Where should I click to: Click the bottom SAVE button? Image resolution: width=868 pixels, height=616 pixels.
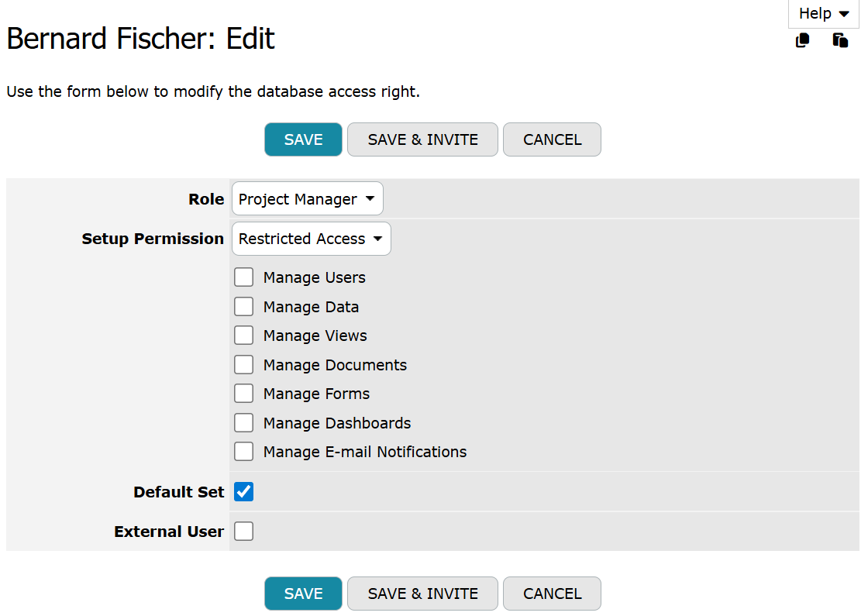click(303, 594)
